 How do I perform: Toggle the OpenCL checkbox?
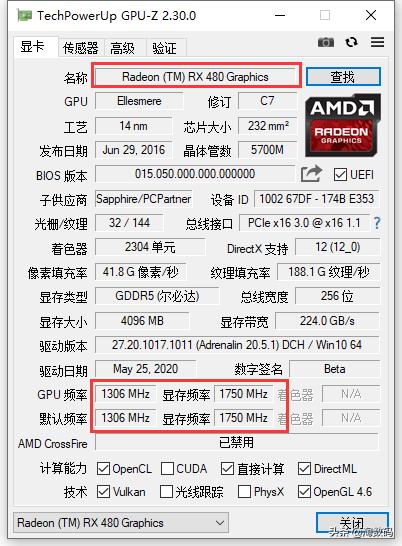[103, 469]
